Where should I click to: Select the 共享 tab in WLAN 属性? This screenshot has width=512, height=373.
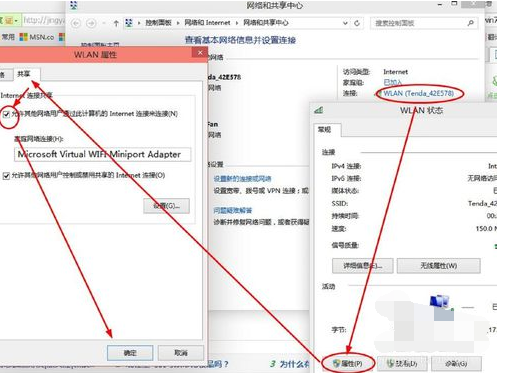coord(24,74)
